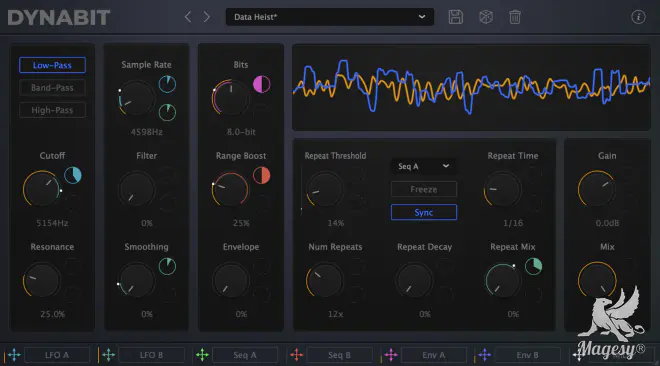Image resolution: width=660 pixels, height=366 pixels.
Task: Open the info icon at top right
Action: tap(638, 17)
